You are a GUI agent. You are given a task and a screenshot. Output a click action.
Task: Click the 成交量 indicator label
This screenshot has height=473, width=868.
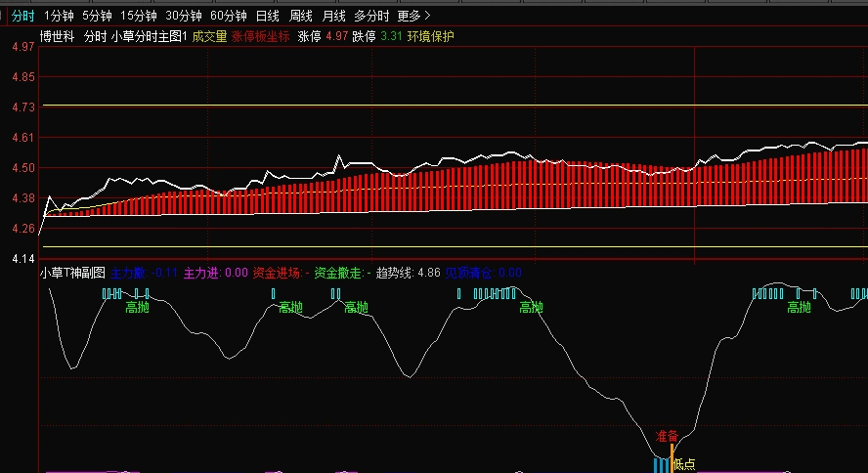[209, 36]
